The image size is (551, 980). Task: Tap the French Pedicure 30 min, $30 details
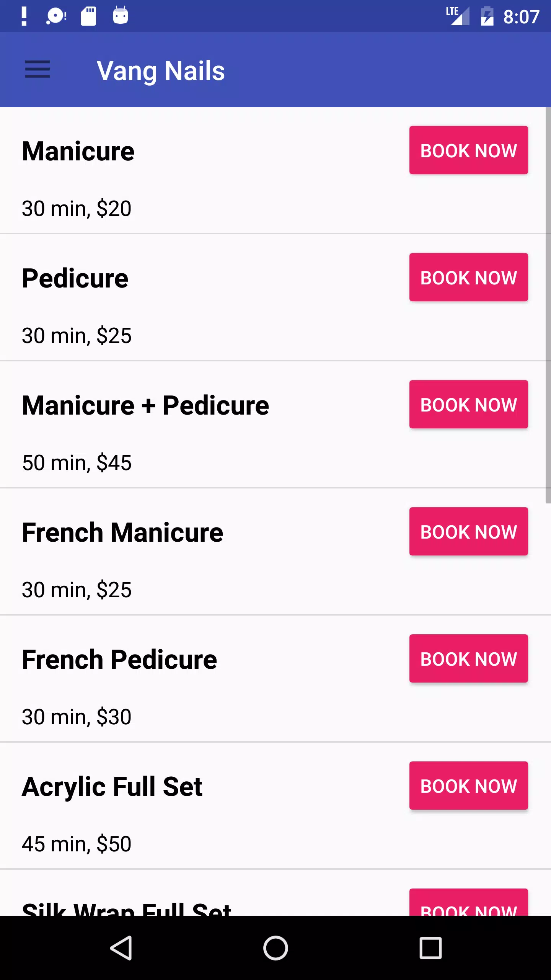click(x=77, y=717)
